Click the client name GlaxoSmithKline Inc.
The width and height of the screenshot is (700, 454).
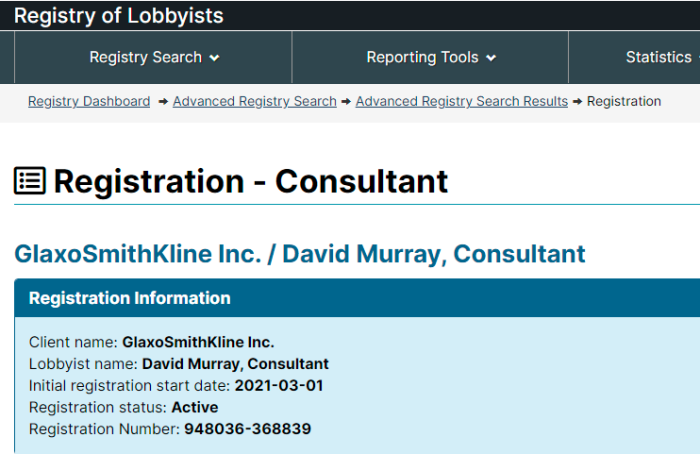click(x=198, y=342)
